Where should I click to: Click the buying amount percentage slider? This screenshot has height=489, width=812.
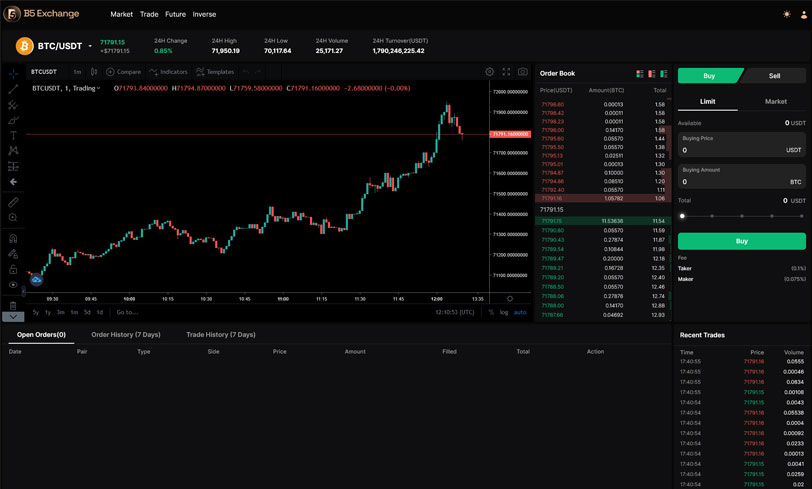click(741, 215)
